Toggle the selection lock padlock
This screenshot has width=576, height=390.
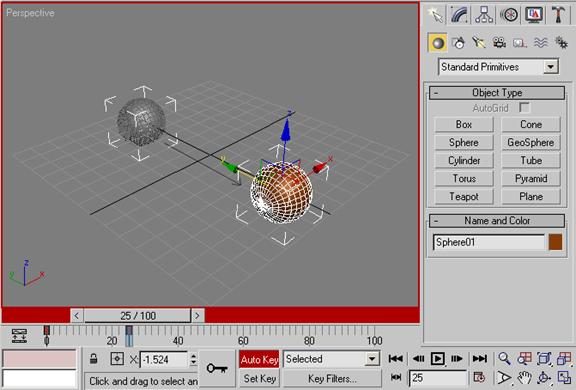click(x=94, y=359)
